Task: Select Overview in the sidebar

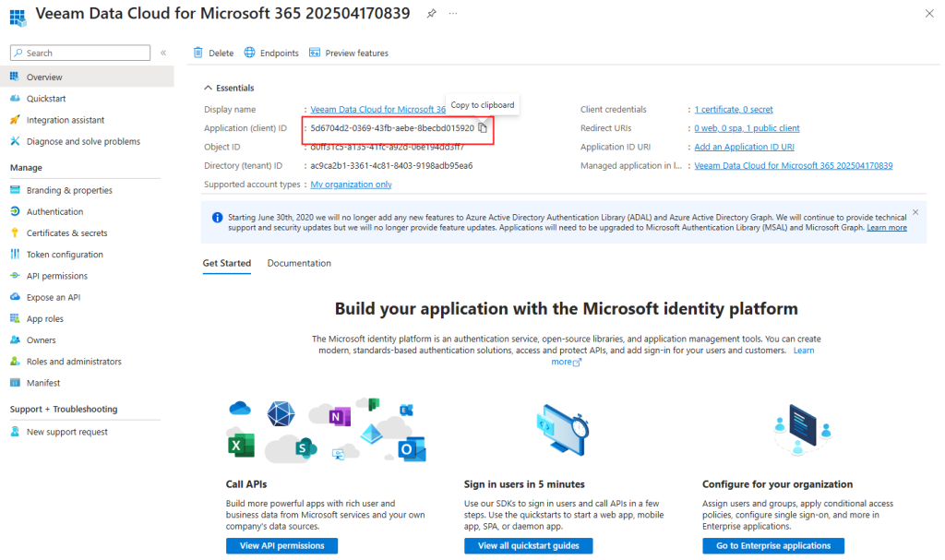Action: click(x=87, y=77)
